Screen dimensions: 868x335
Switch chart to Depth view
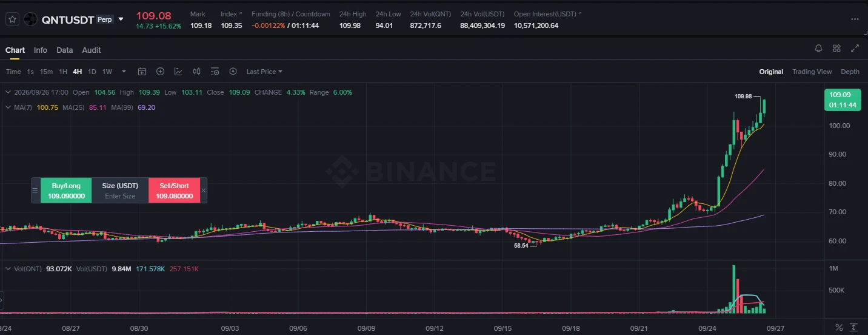[x=850, y=72]
